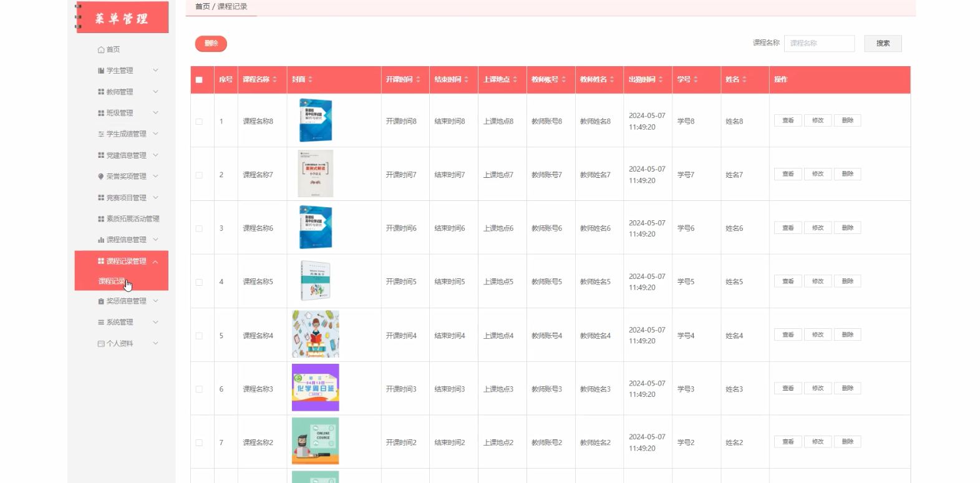This screenshot has height=483, width=980.
Task: Focus the 课程名称 search input field
Action: click(x=819, y=44)
